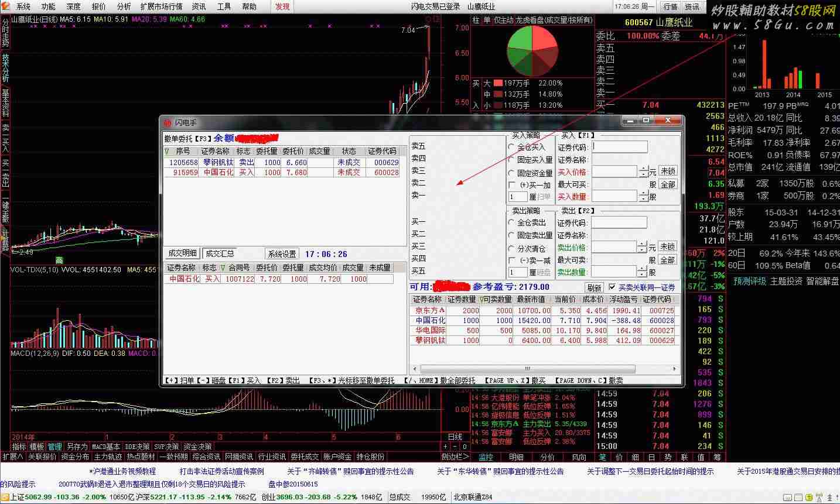This screenshot has width=840, height=504.
Task: Click the + zoom button below the chart
Action: pos(446,447)
